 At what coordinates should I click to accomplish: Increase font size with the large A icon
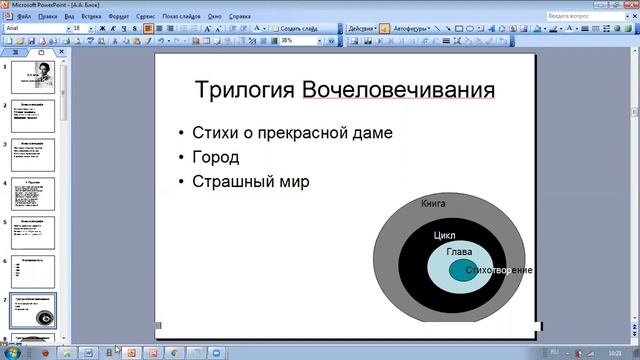click(207, 28)
